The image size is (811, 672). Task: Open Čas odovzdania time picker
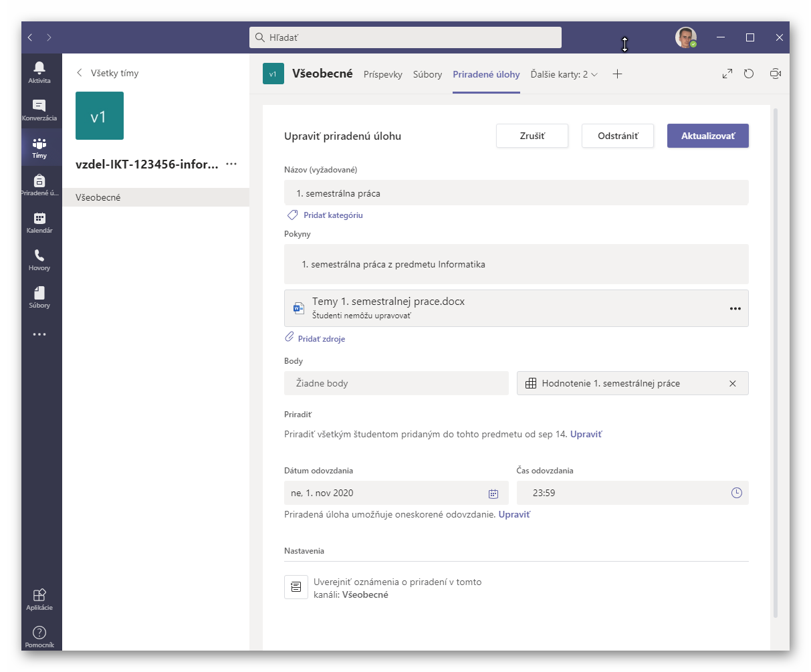click(736, 493)
